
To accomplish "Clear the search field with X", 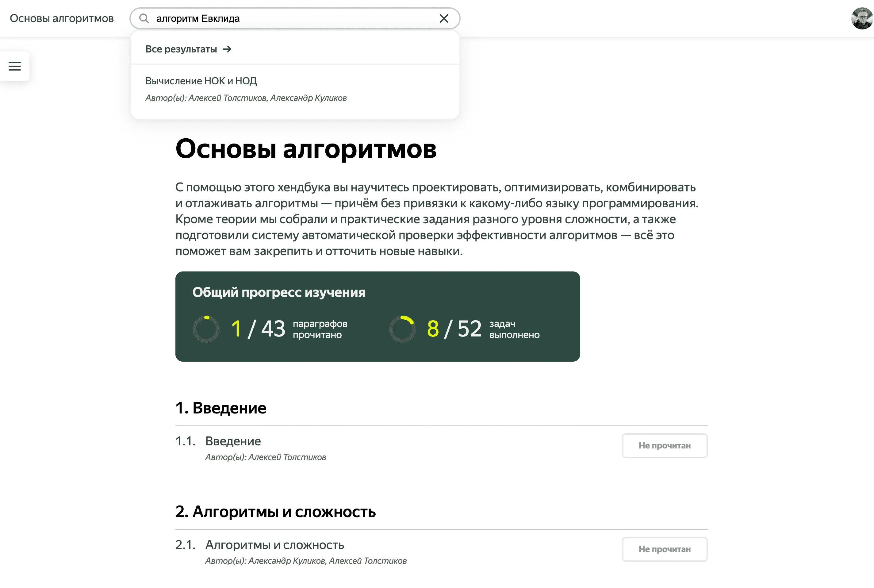I will pos(443,18).
